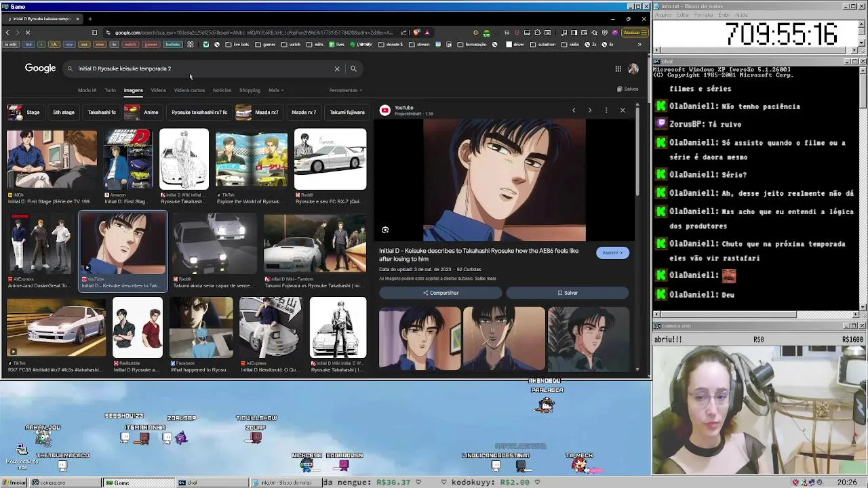Viewport: 868px width, 488px height.
Task: Click the Compartilhar button
Action: (x=440, y=293)
